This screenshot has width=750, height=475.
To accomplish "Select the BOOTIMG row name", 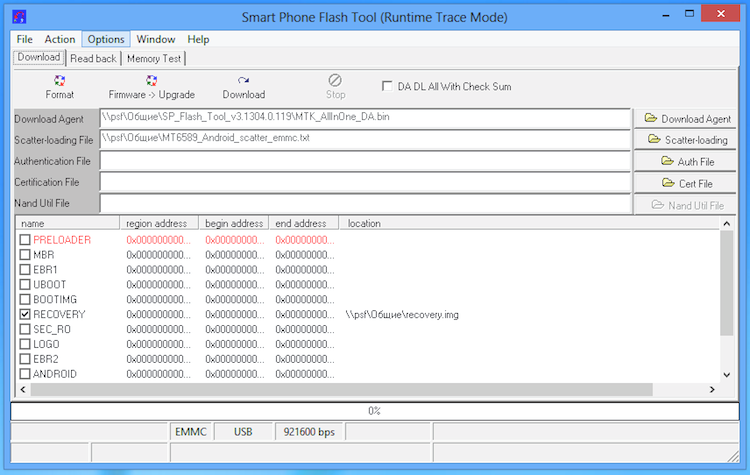I will click(55, 299).
